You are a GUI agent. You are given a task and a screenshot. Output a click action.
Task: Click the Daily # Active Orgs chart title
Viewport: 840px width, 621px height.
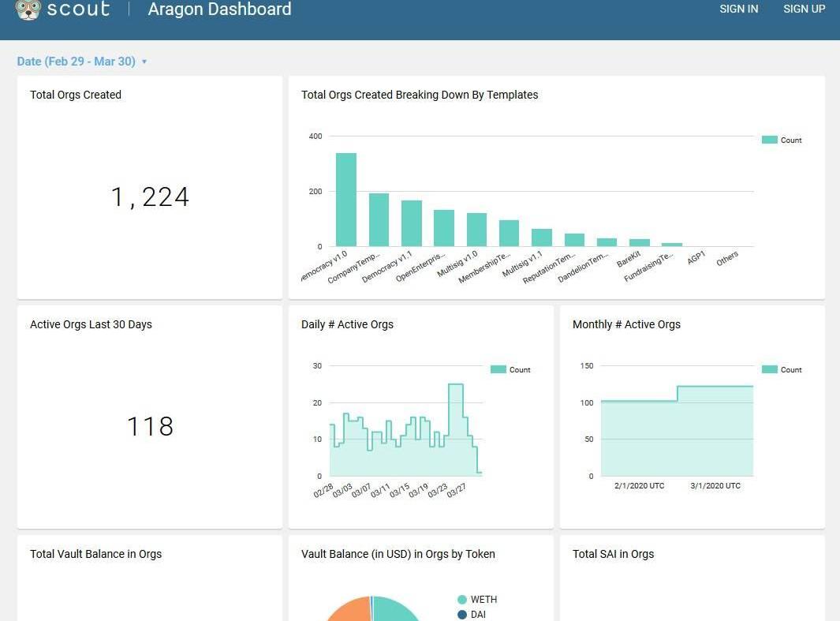[x=347, y=324]
